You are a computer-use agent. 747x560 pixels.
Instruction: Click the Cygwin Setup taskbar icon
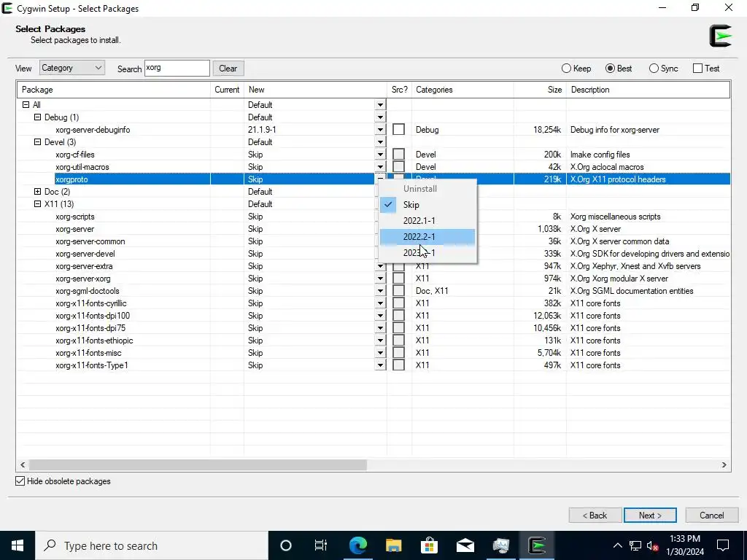click(x=537, y=545)
